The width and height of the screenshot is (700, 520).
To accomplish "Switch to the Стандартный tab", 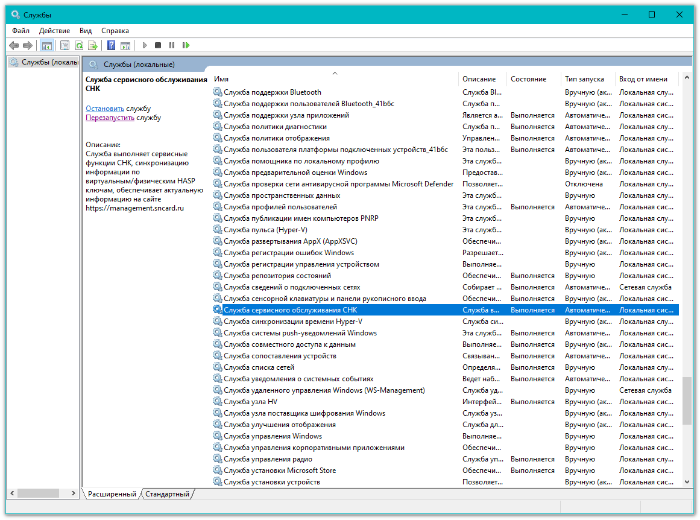I will click(167, 494).
